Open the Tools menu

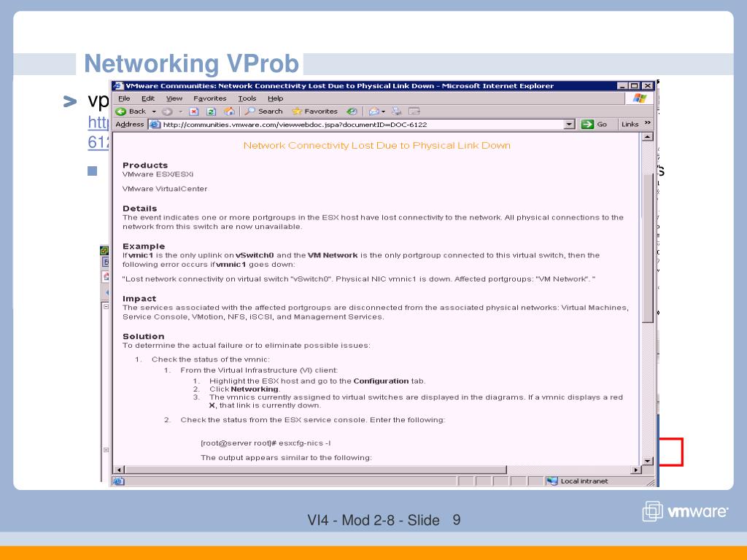[247, 98]
